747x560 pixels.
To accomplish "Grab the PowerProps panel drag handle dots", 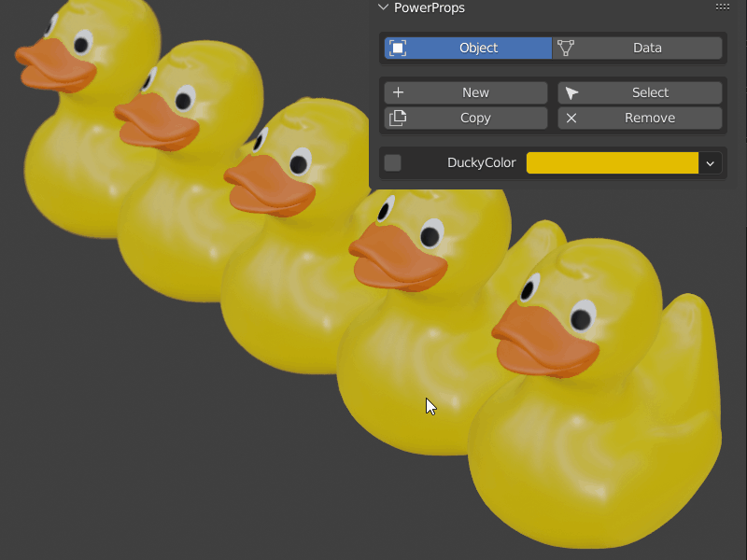I will (x=722, y=7).
